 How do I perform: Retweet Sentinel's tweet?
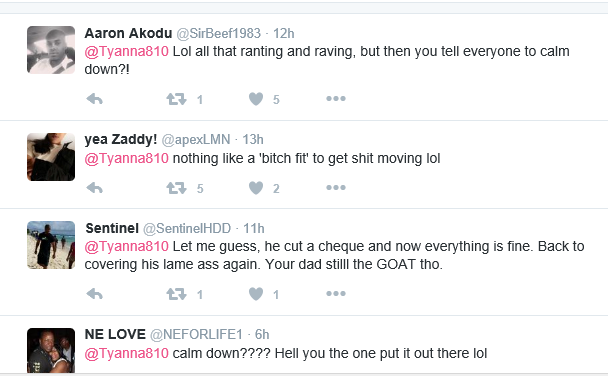[x=176, y=294]
